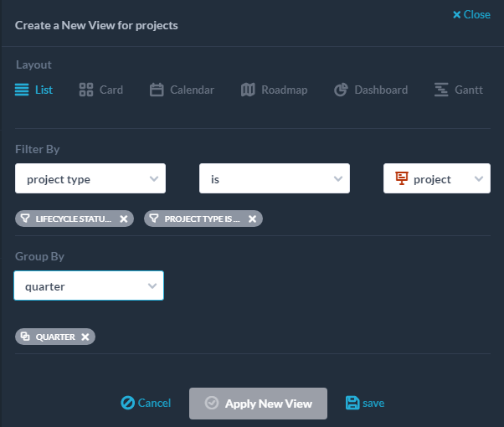504x427 pixels.
Task: Pick the Calendar layout icon
Action: tap(157, 90)
